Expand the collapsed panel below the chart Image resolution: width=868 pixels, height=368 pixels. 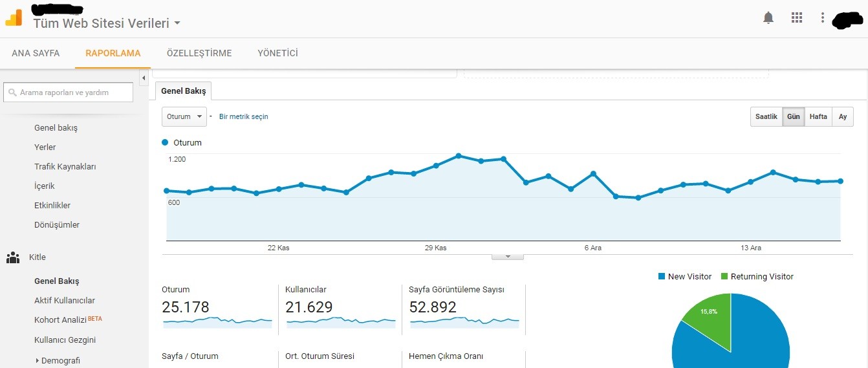click(x=508, y=256)
